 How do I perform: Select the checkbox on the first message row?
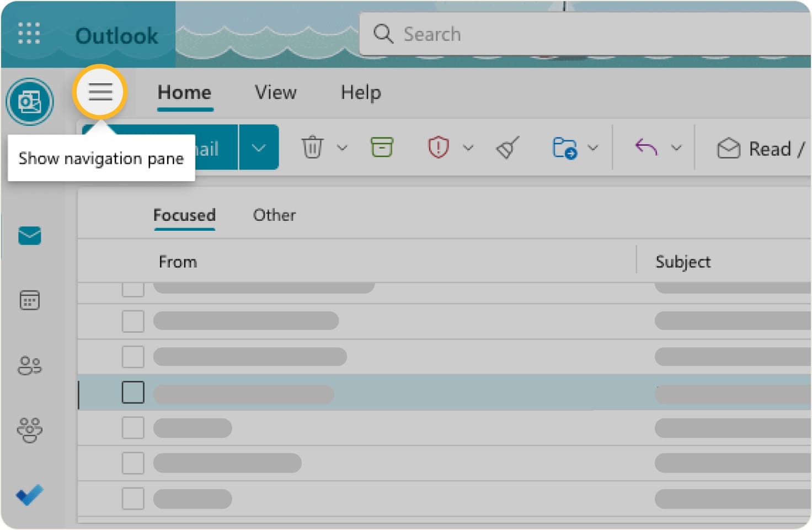(x=133, y=287)
